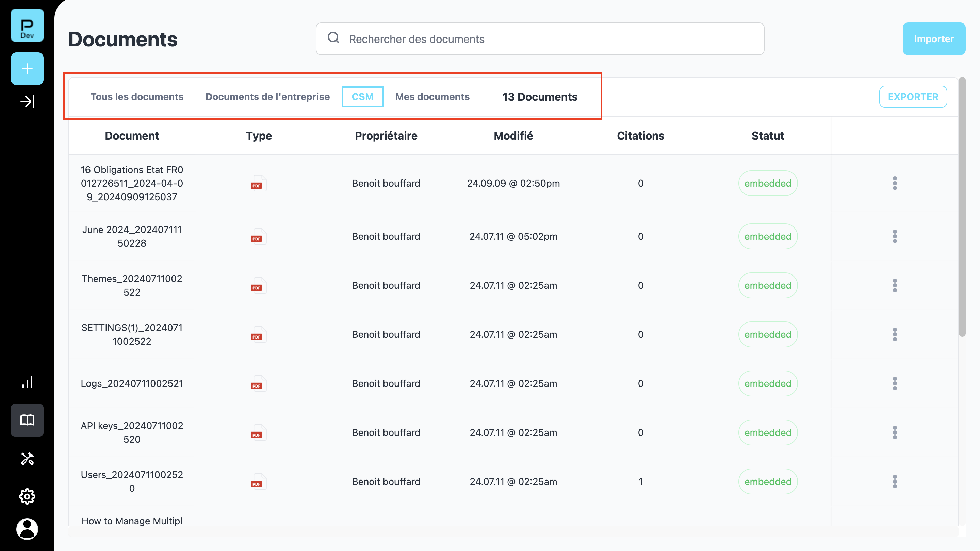Open more options menu for Logs row
The image size is (980, 551).
coord(895,383)
